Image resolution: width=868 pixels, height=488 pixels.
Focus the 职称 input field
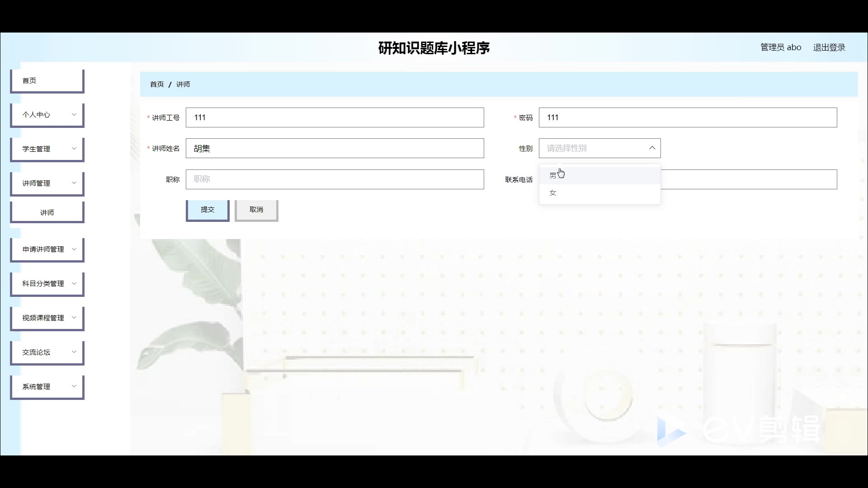click(335, 179)
